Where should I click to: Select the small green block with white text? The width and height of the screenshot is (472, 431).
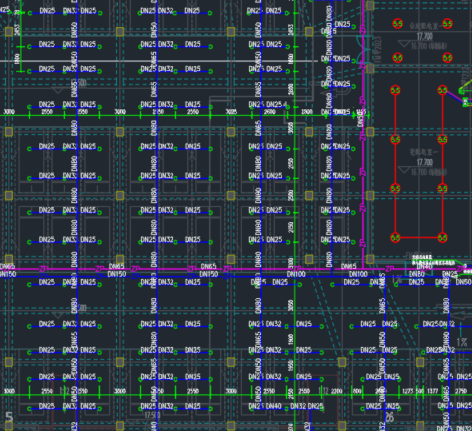click(x=466, y=102)
